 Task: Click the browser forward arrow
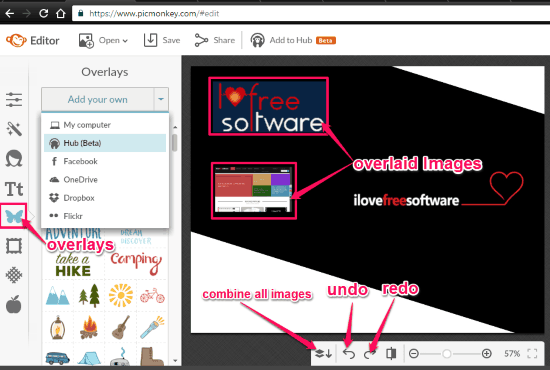26,14
